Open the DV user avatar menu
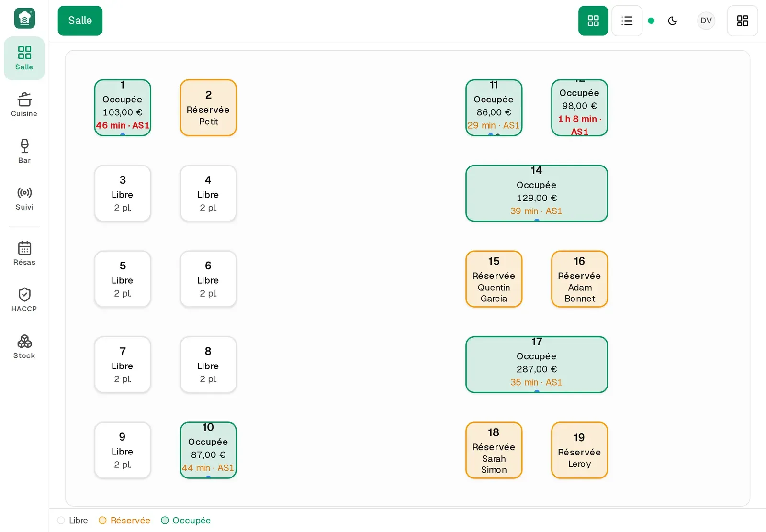This screenshot has height=532, width=766. click(x=706, y=21)
